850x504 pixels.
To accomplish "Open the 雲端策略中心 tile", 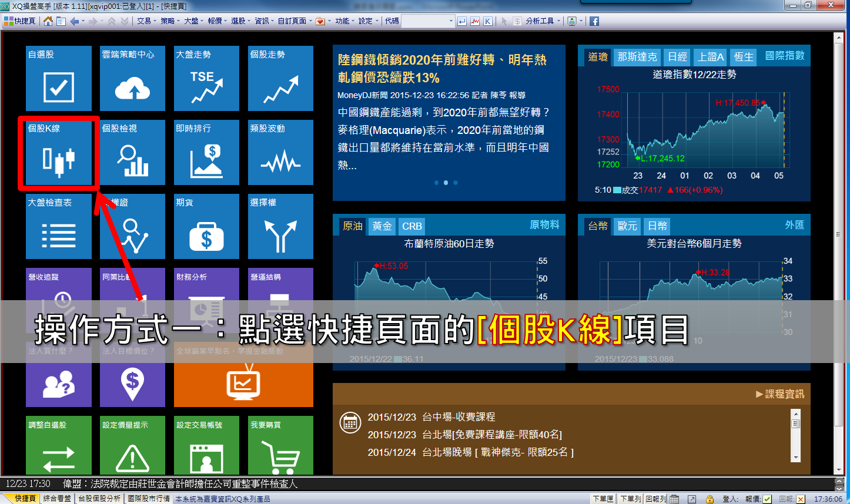I will click(x=133, y=78).
